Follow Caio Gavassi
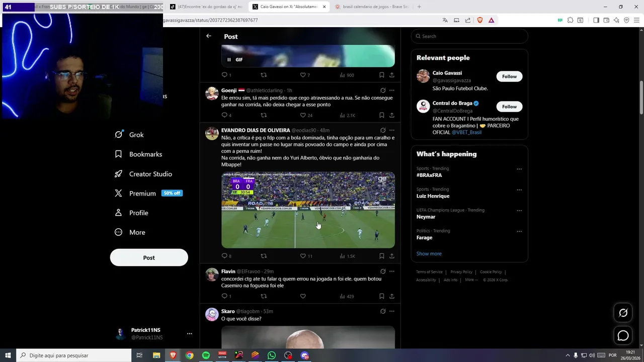The width and height of the screenshot is (644, 362). click(x=509, y=76)
